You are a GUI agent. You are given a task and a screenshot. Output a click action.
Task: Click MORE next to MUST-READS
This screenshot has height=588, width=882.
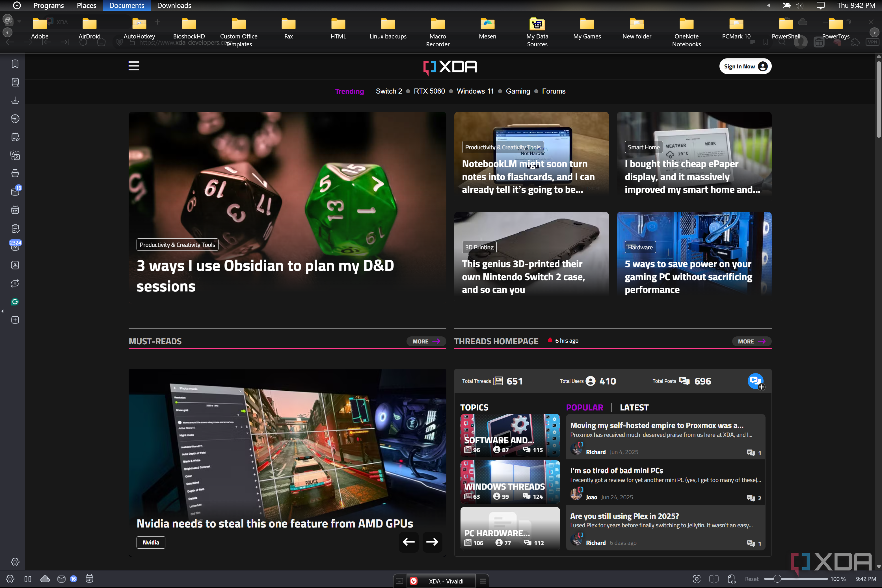pos(426,341)
